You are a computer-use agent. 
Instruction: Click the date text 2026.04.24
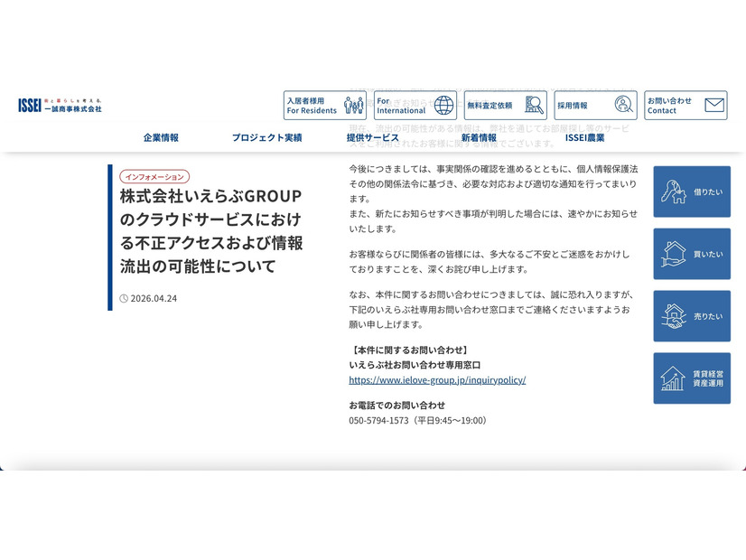point(154,298)
